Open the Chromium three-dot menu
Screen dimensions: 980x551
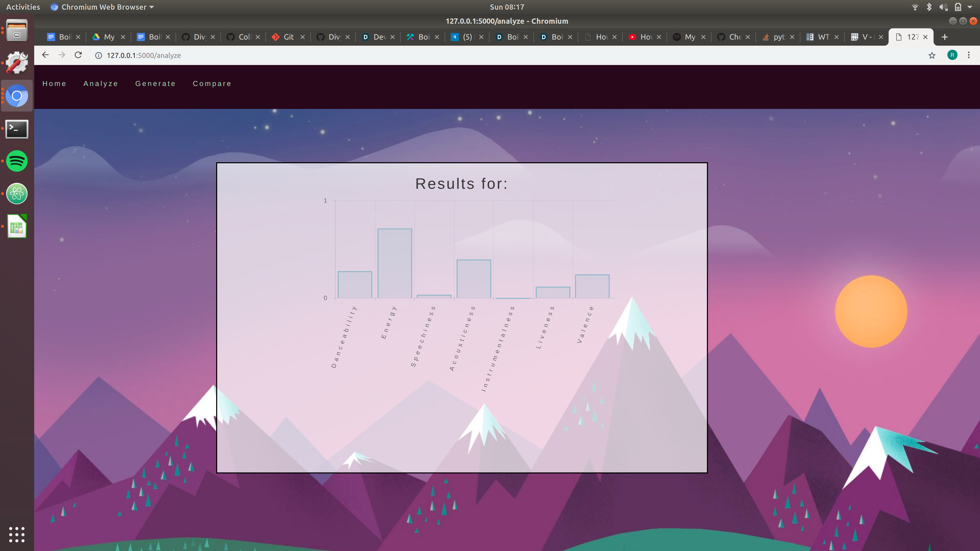[969, 55]
